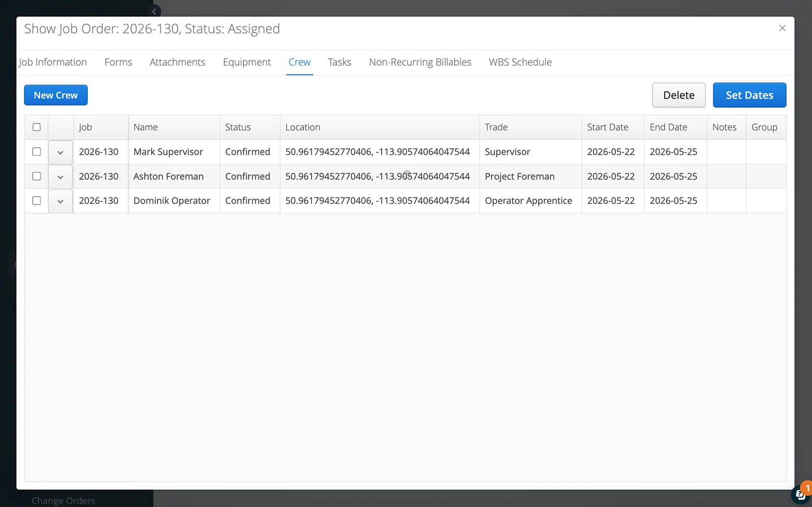Open Change Orders in the sidebar
This screenshot has width=812, height=507.
[x=63, y=501]
